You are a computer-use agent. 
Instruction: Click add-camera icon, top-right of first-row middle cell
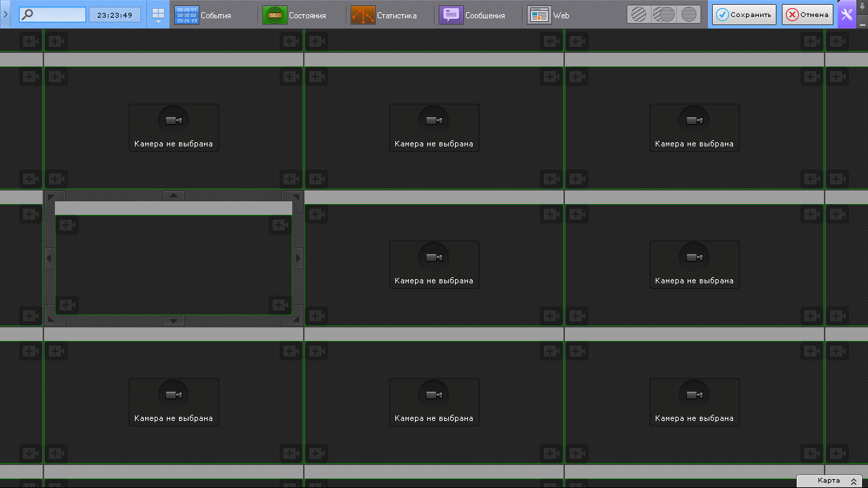(551, 77)
